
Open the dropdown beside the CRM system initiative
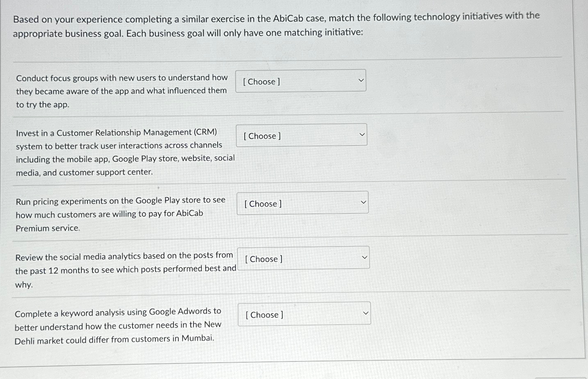[302, 135]
